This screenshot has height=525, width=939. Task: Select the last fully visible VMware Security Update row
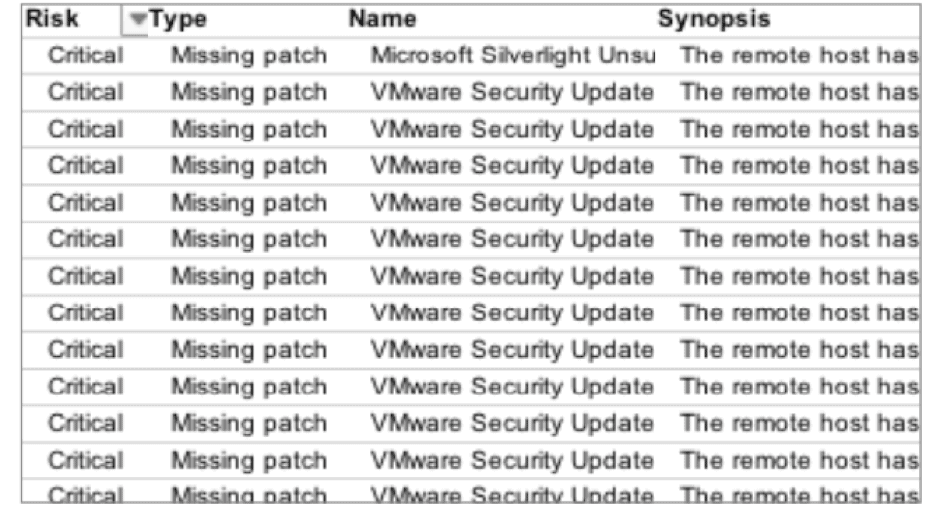click(x=471, y=460)
